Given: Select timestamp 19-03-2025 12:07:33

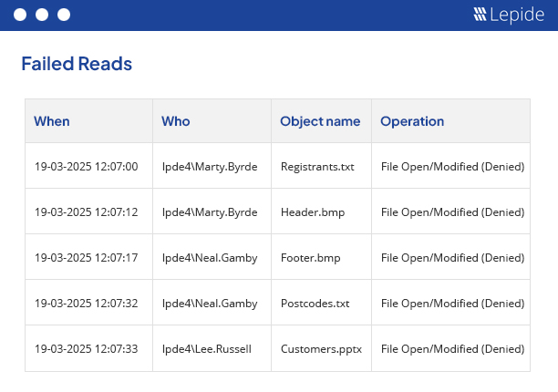Looking at the screenshot, I should (x=86, y=348).
